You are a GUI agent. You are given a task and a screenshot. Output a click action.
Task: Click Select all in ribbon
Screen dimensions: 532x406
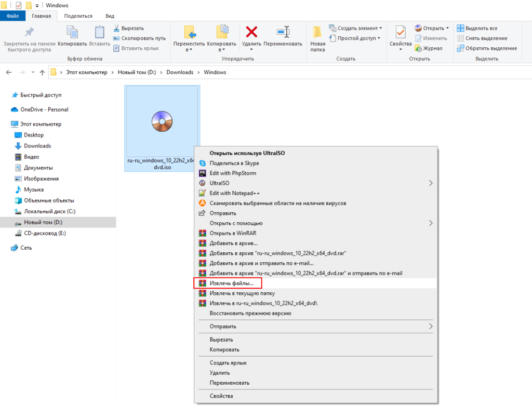click(477, 28)
